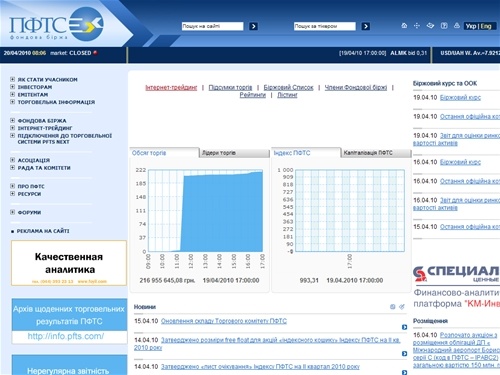Open 16.04.10 Остання офіційна link
The image size is (500, 375).
(x=470, y=181)
